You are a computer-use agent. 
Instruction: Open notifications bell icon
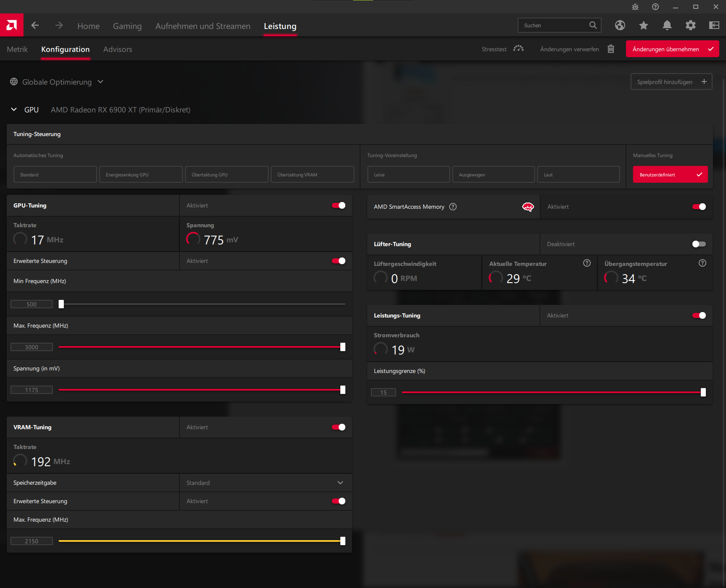(x=667, y=26)
